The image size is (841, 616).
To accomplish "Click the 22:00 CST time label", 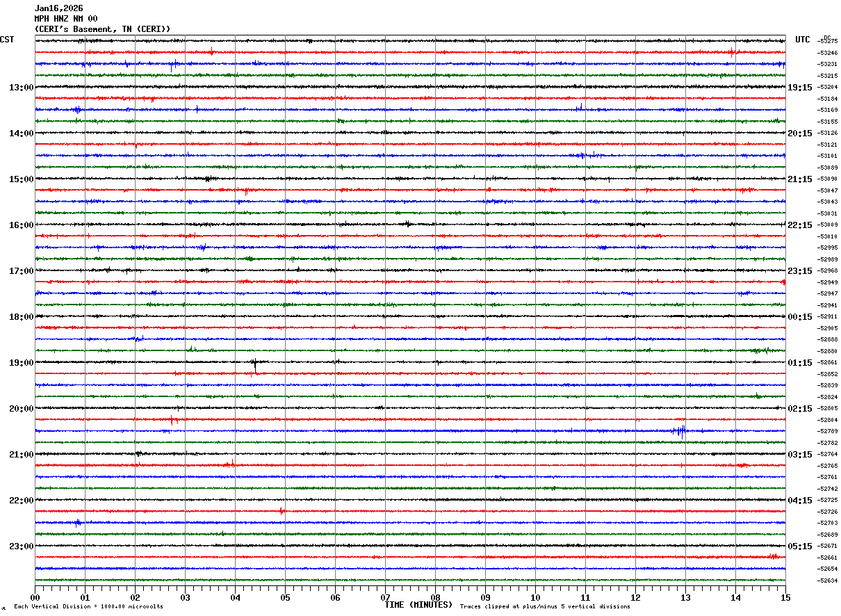I will click(21, 501).
